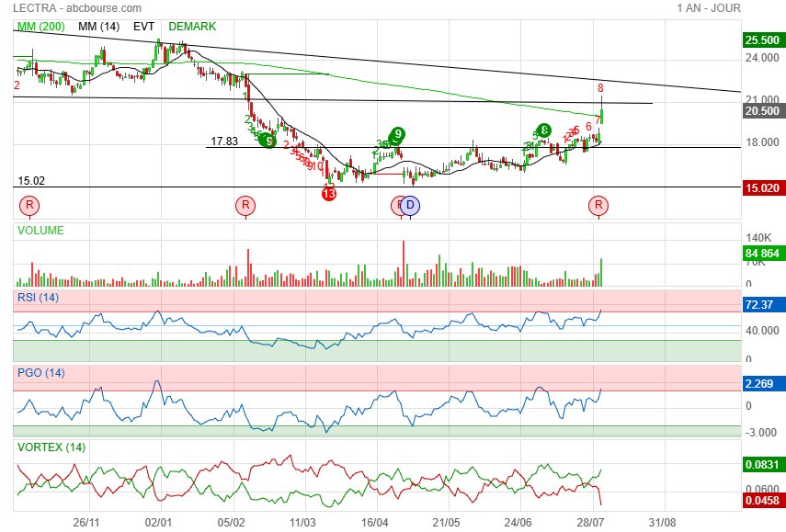The height and width of the screenshot is (532, 786).
Task: Toggle the MM (14) moving average legend
Action: [98, 27]
